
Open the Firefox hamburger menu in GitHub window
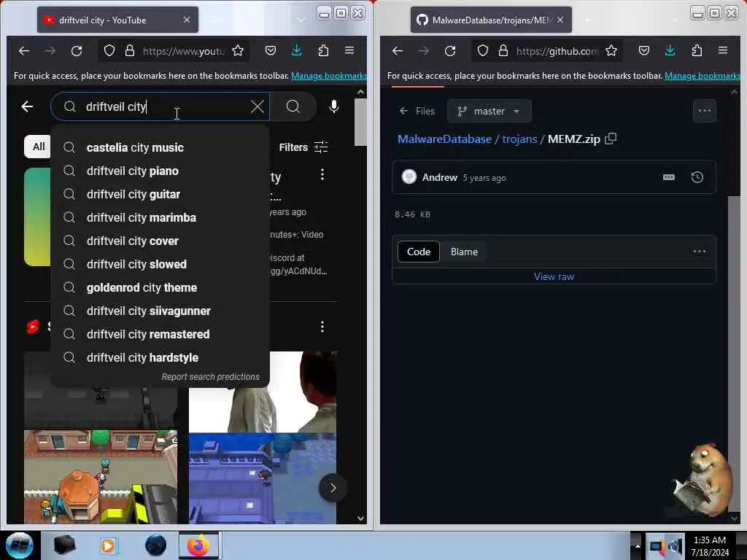[723, 50]
